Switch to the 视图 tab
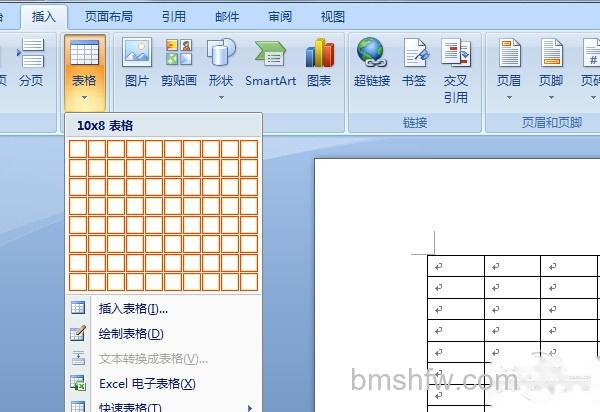The image size is (600, 412). (x=333, y=17)
